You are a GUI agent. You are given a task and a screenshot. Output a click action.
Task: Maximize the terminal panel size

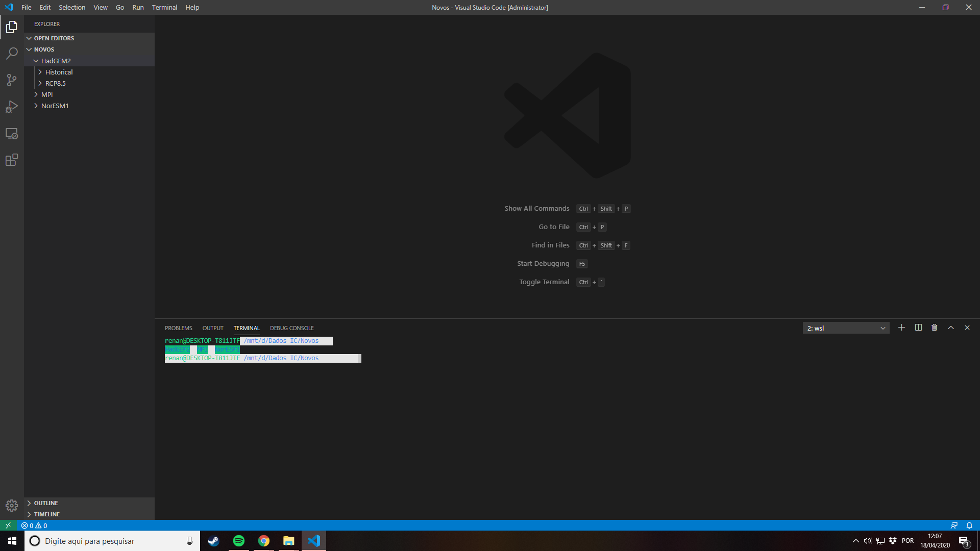click(x=950, y=328)
